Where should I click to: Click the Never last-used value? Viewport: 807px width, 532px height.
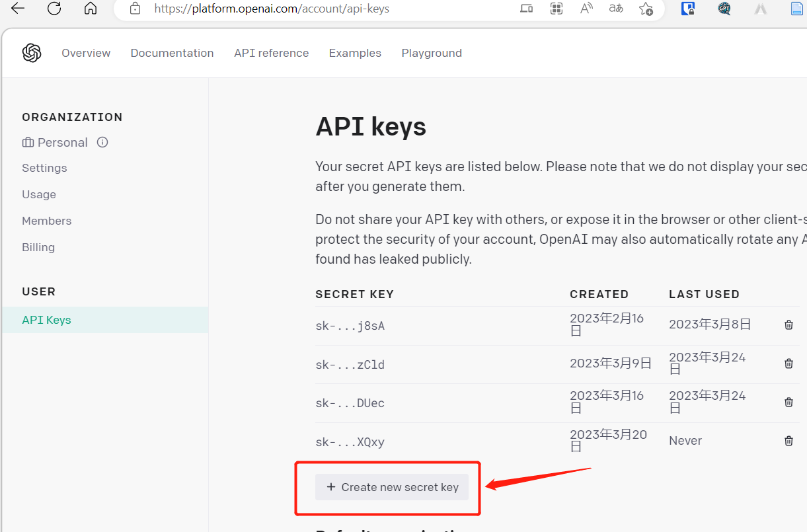tap(685, 441)
